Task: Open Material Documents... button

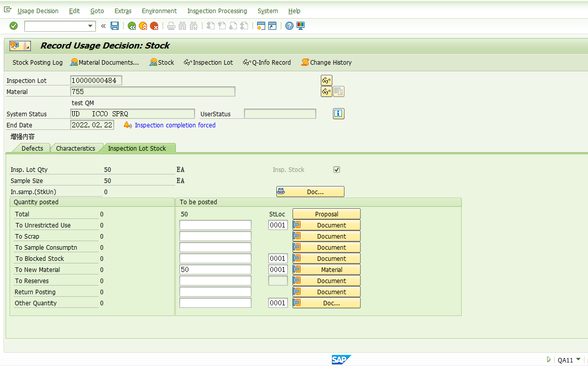Action: coord(105,62)
